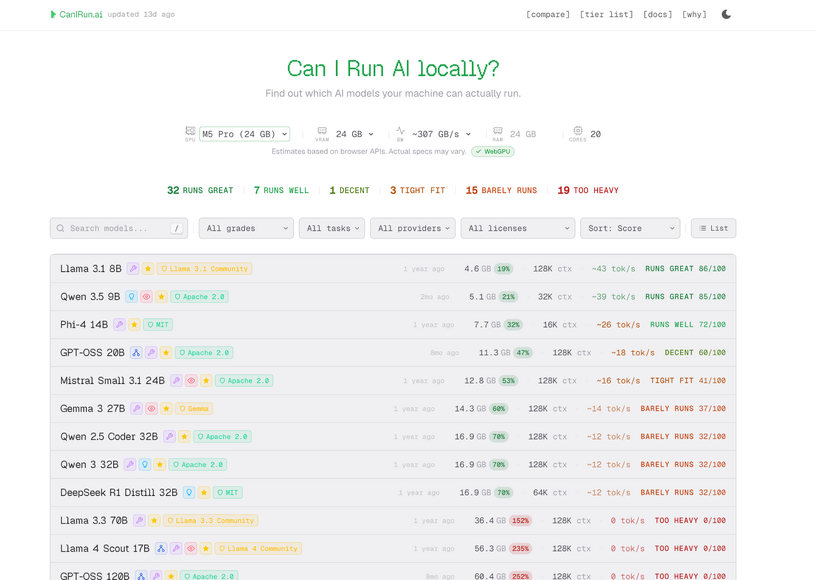This screenshot has width=816, height=580.
Task: Click the MoE nodes icon on GPT-OSS 20B
Action: [x=136, y=352]
